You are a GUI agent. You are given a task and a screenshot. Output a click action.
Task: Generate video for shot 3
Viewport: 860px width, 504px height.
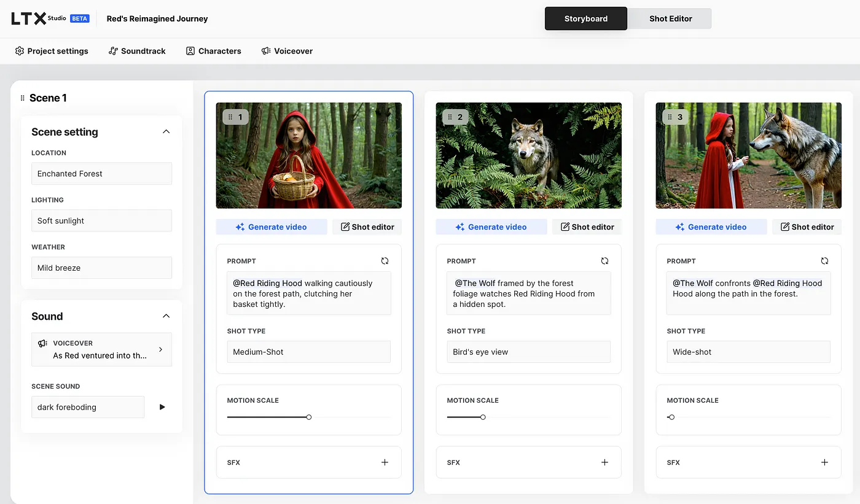point(711,227)
